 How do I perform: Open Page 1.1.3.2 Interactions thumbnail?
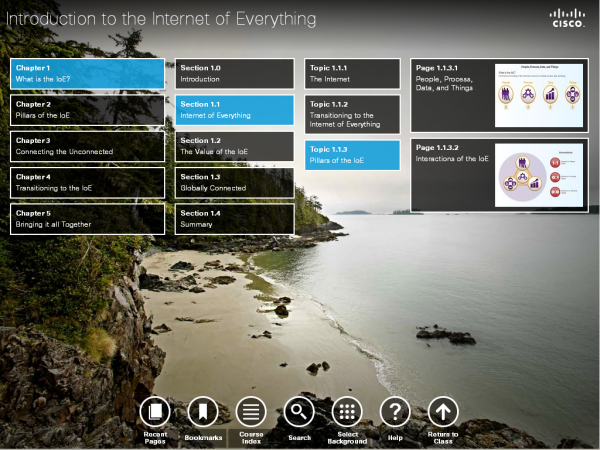point(539,175)
